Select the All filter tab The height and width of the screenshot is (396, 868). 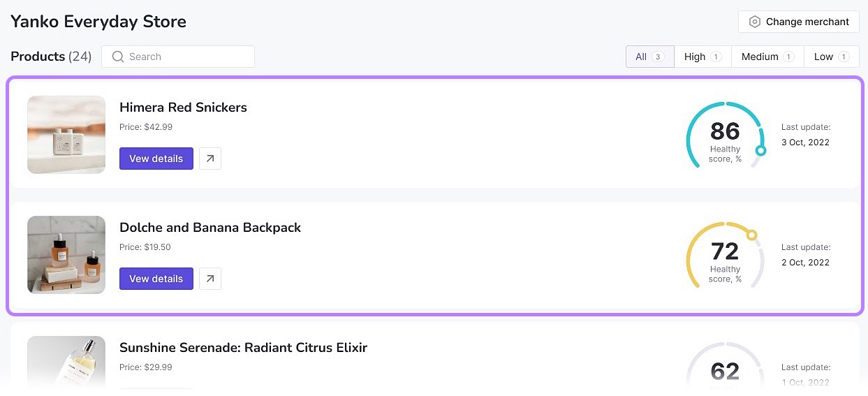pyautogui.click(x=649, y=57)
